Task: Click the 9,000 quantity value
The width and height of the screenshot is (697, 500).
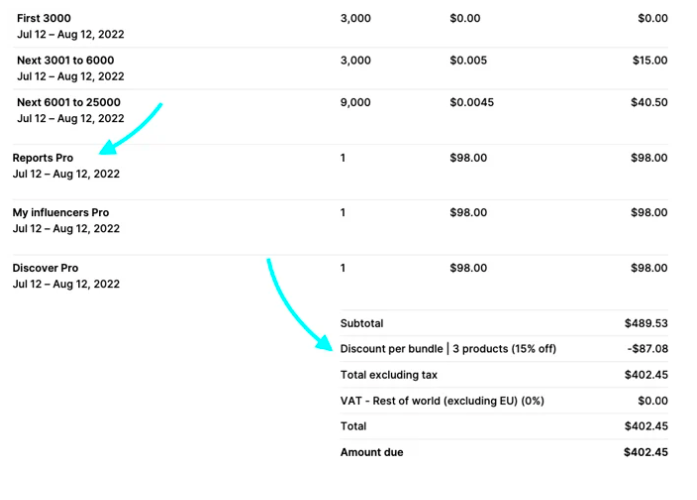Action: pos(355,102)
